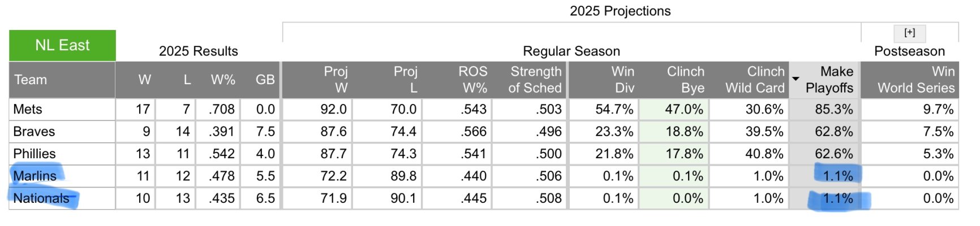
Task: Select Mets 85.3% playoff odds cell
Action: (825, 109)
